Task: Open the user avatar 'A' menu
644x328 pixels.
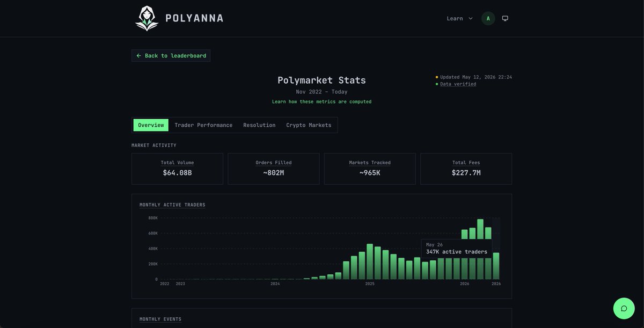Action: point(488,18)
